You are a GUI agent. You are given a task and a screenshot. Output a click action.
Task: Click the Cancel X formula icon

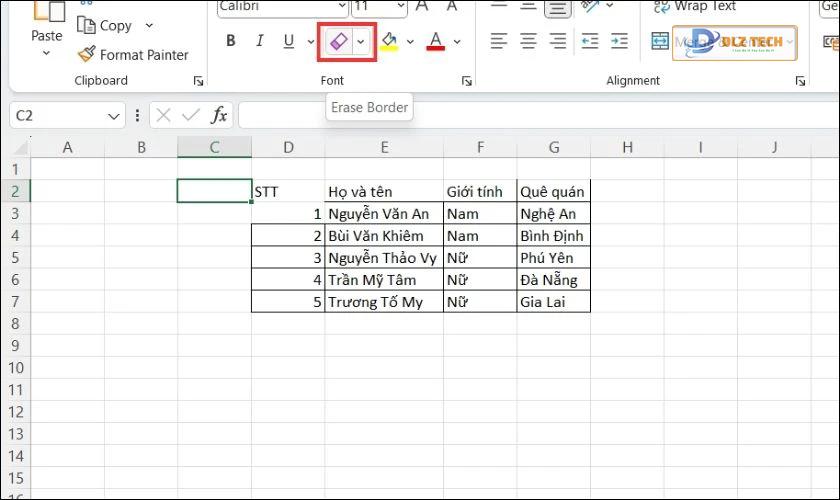click(163, 115)
